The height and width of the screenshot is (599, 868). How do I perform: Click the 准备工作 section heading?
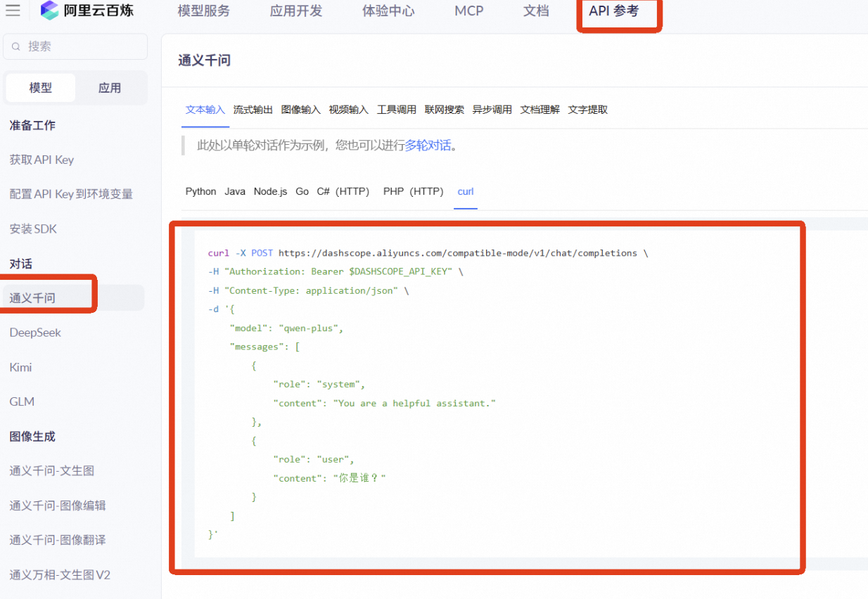point(32,125)
